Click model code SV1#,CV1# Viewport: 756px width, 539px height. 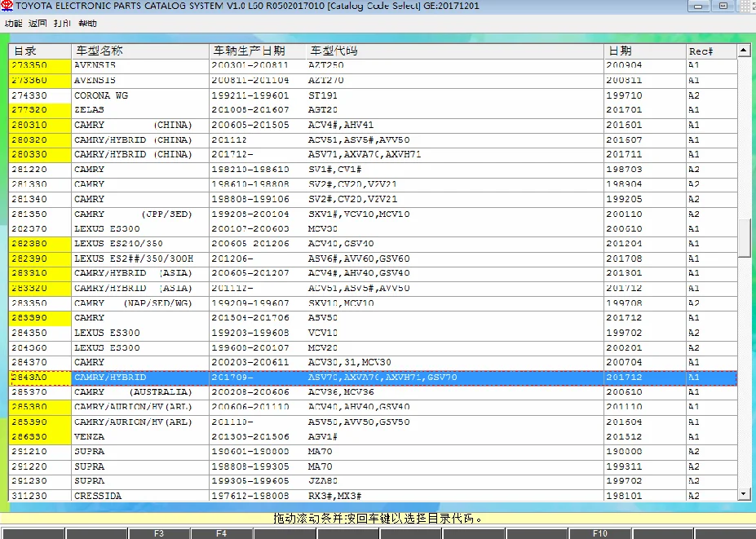[x=335, y=170]
